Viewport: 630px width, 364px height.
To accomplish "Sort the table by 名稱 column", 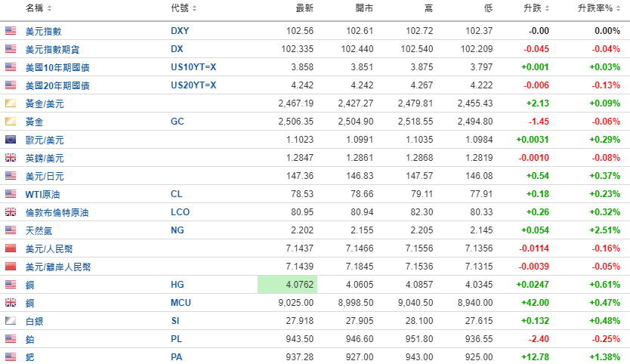I will tap(39, 8).
